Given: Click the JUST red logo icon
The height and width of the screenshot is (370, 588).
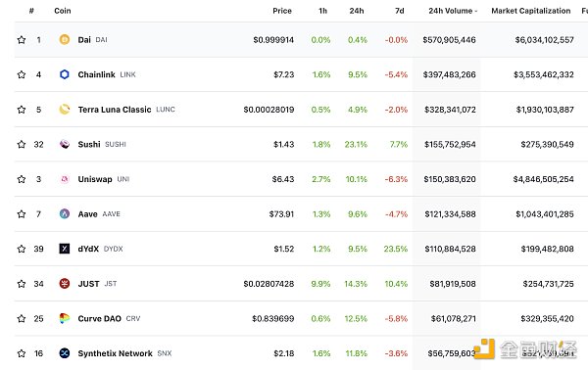Looking at the screenshot, I should (x=65, y=284).
